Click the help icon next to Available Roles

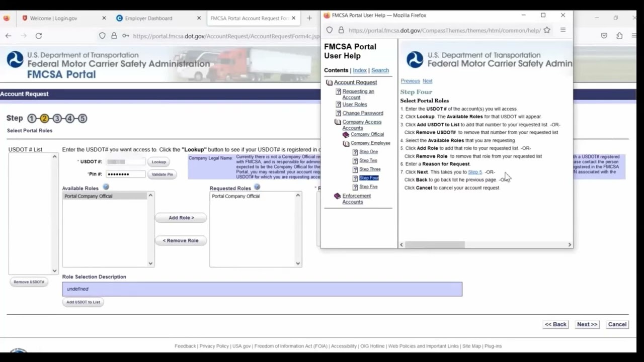pyautogui.click(x=106, y=188)
